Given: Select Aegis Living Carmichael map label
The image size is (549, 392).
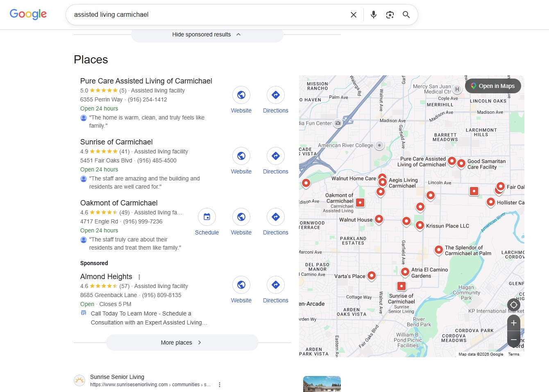Looking at the screenshot, I should coord(403,183).
